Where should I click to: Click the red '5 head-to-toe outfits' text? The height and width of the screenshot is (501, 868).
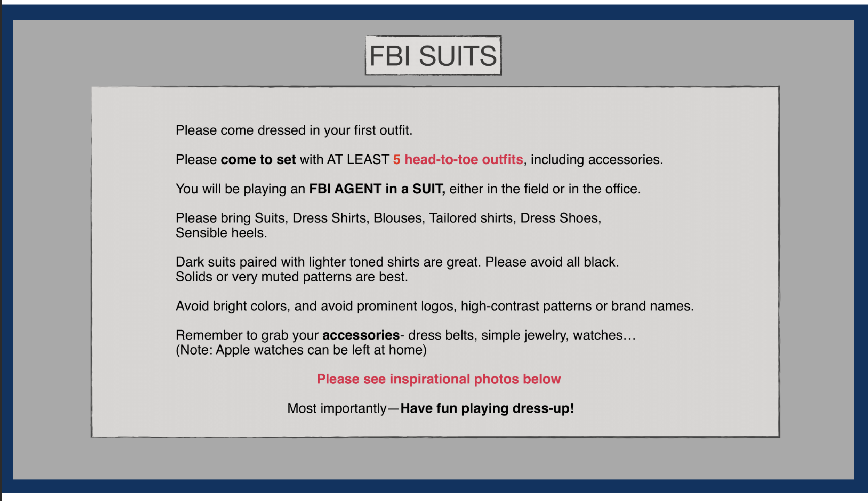tap(458, 159)
